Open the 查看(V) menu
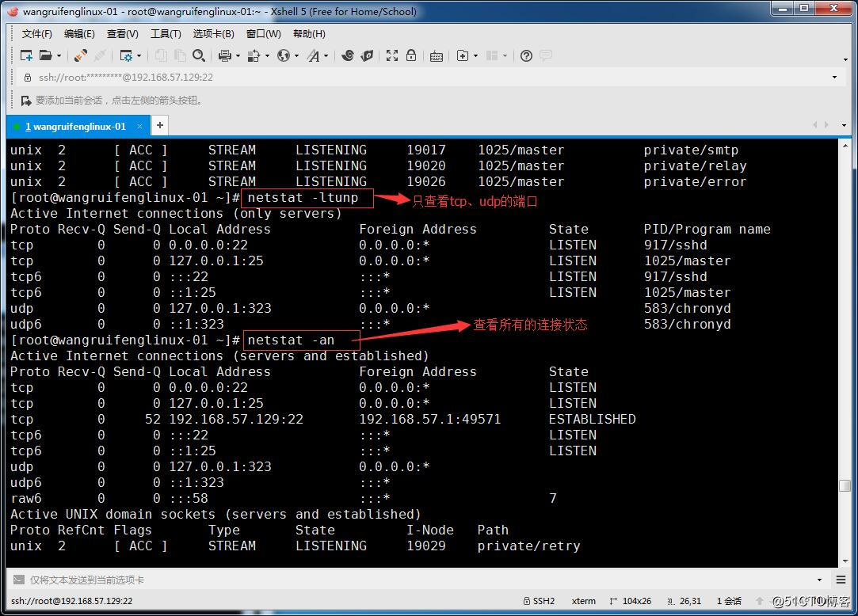This screenshot has height=616, width=858. [x=123, y=34]
